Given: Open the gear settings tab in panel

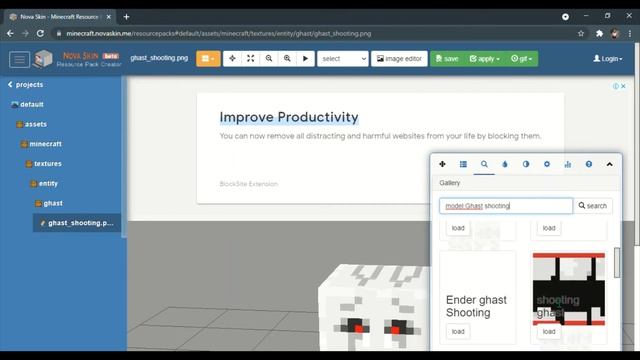Looking at the screenshot, I should tap(547, 164).
